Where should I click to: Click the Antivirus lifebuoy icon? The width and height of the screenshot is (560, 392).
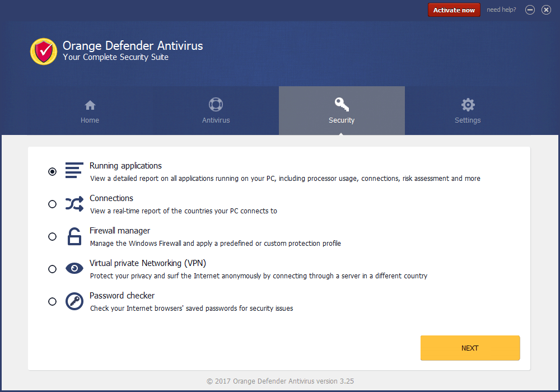pyautogui.click(x=216, y=105)
